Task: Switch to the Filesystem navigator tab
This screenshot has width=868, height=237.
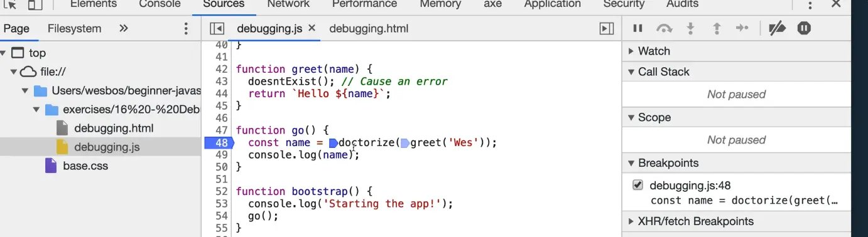Action: pyautogui.click(x=74, y=28)
